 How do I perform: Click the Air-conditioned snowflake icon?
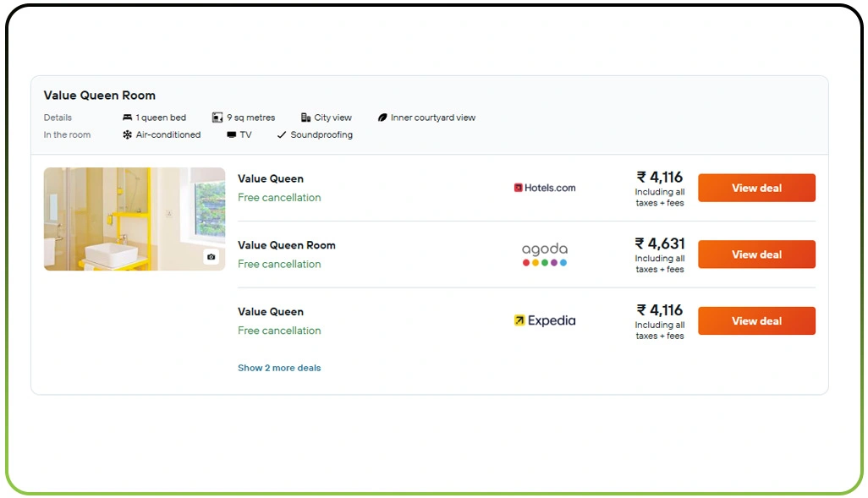(127, 134)
